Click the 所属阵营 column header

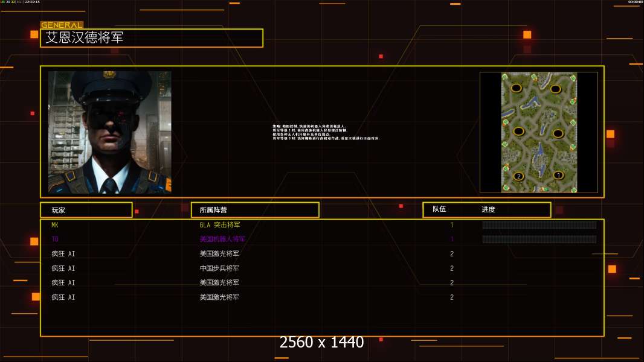[213, 210]
